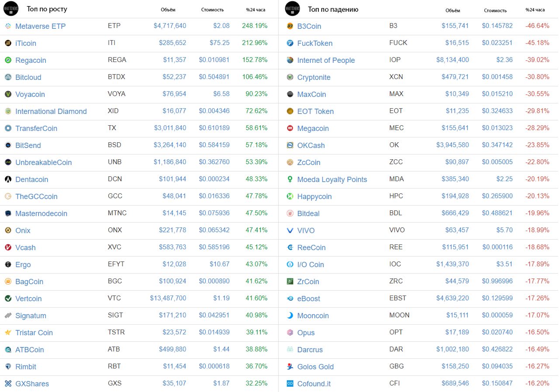Click iTicoin price $75.25
Image resolution: width=559 pixels, height=392 pixels.
[x=220, y=43]
